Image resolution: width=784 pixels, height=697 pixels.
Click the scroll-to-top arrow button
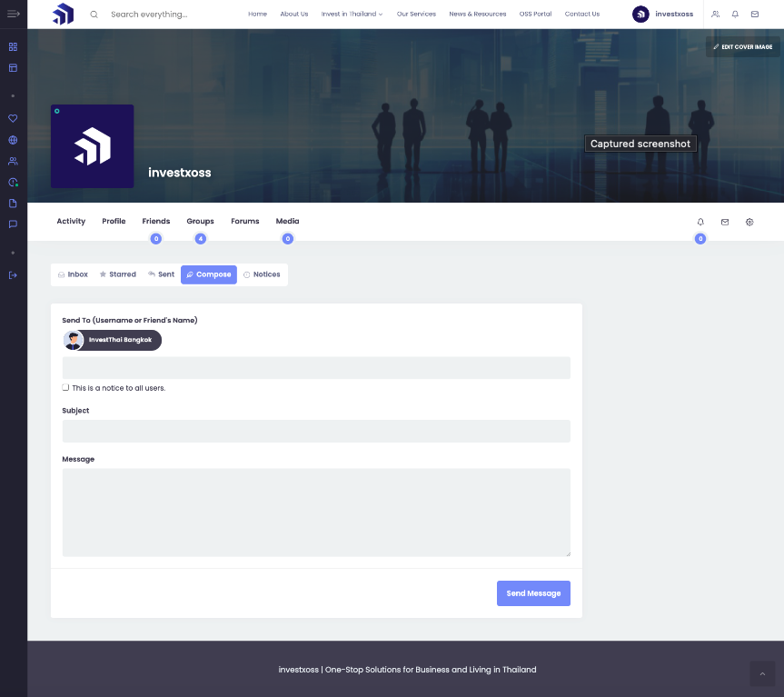point(762,674)
